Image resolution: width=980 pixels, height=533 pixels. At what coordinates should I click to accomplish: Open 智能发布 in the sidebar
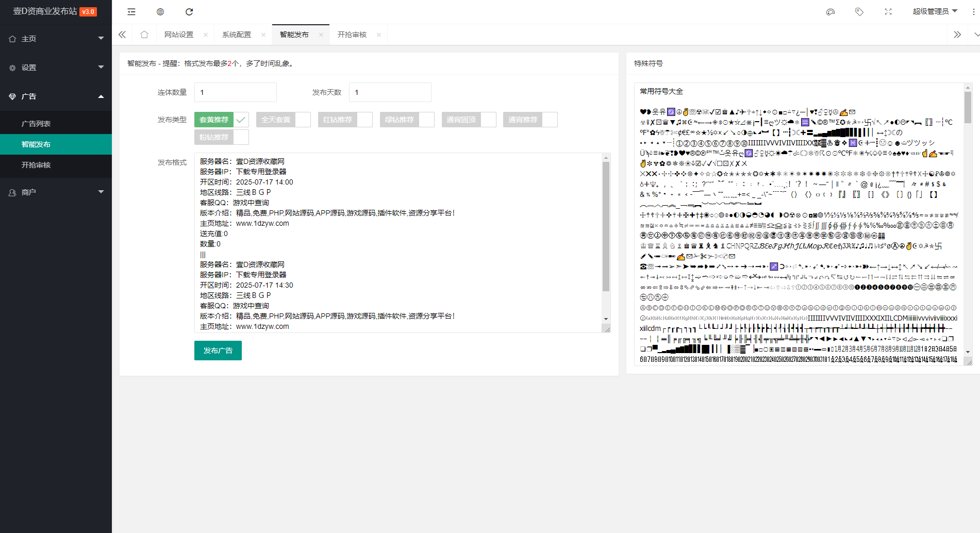click(x=56, y=144)
